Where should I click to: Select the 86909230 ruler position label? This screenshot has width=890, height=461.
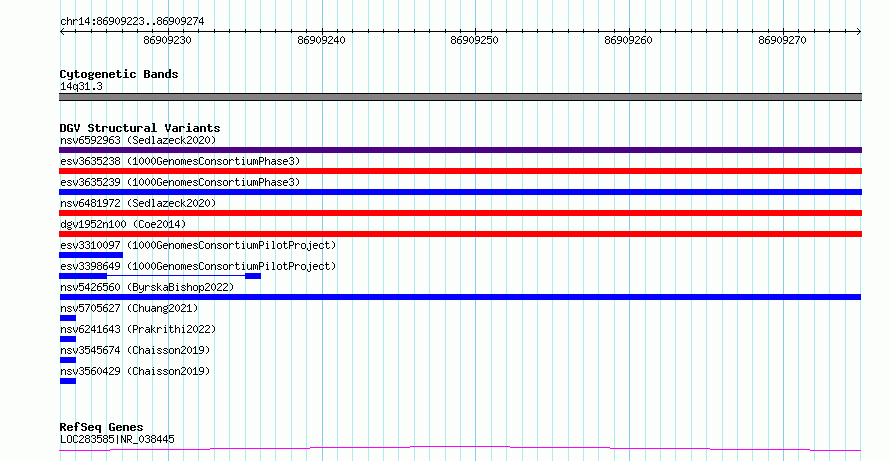pos(167,40)
